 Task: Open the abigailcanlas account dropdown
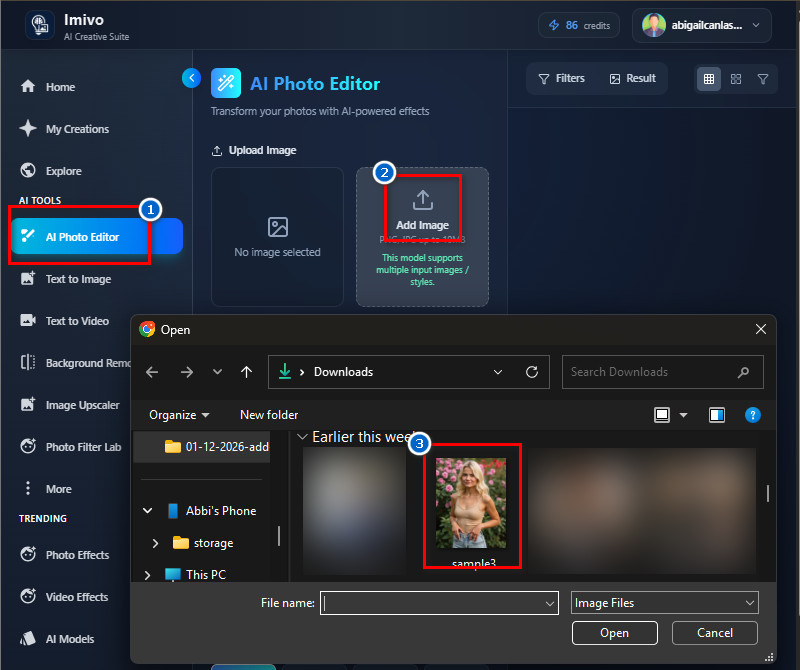click(702, 25)
